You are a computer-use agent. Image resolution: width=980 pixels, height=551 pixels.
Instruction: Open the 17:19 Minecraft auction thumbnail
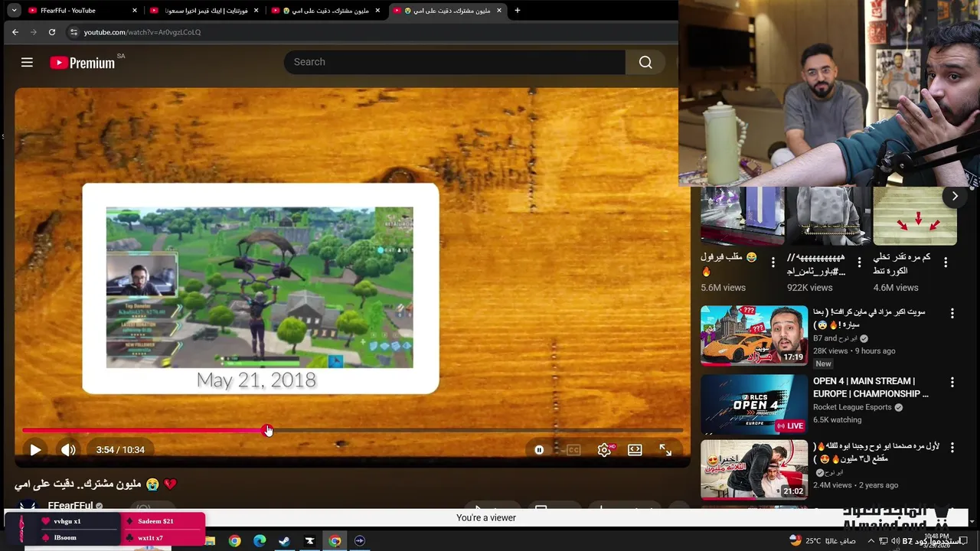click(754, 335)
